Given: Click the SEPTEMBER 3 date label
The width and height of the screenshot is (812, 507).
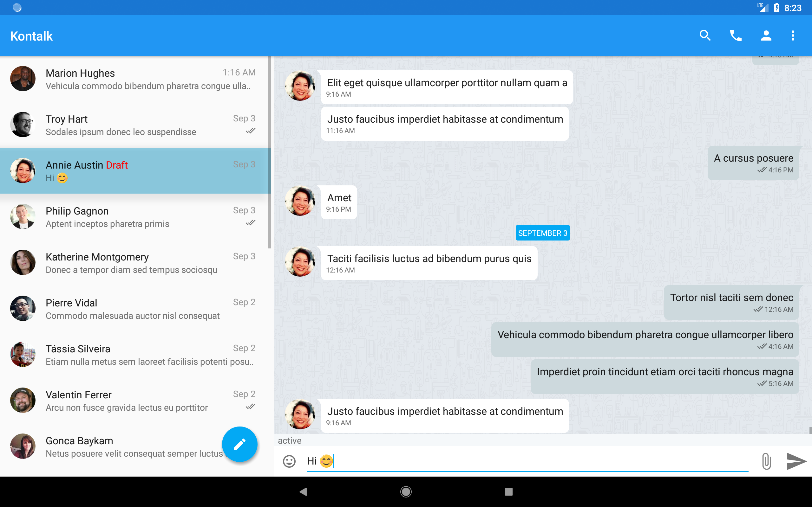Looking at the screenshot, I should click(x=542, y=233).
